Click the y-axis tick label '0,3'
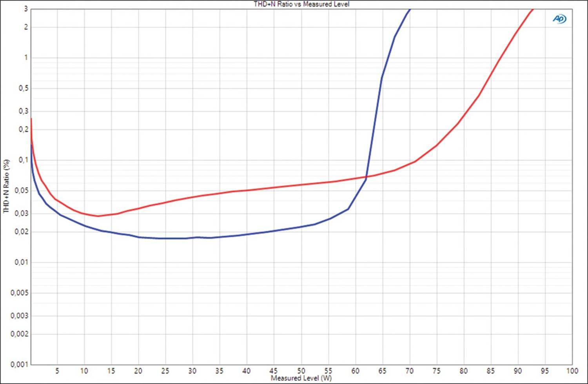 coord(24,111)
